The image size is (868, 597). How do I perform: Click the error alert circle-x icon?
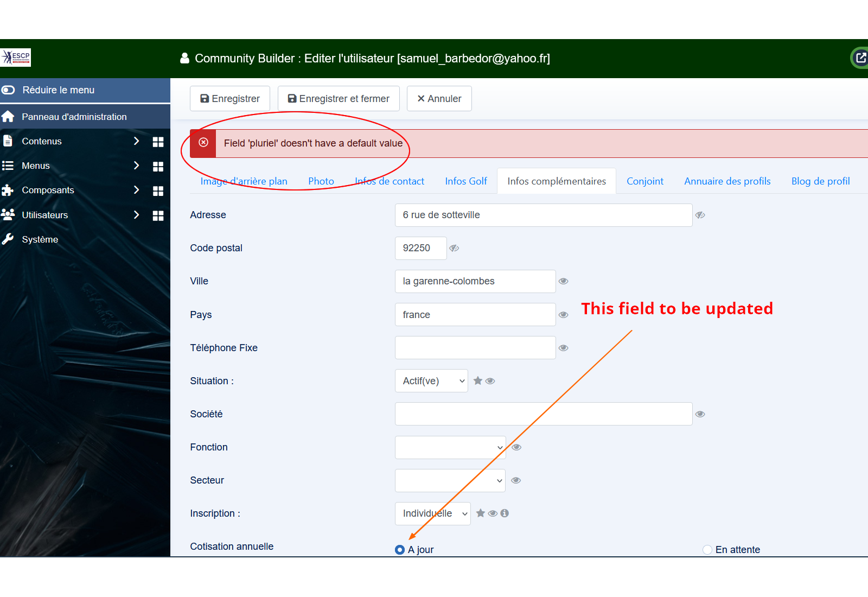tap(203, 143)
